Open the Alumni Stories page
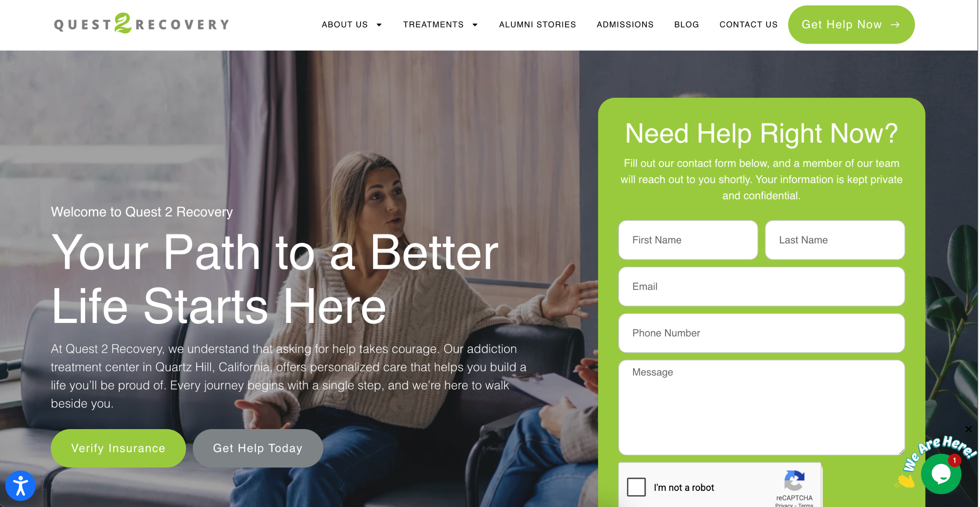Screen dimensions: 980x507 tap(538, 25)
